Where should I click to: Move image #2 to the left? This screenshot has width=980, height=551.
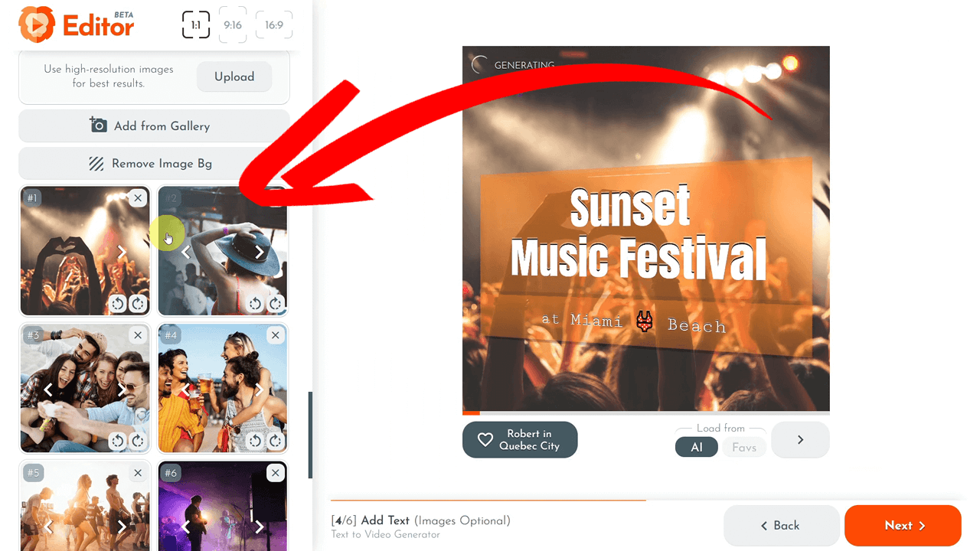pyautogui.click(x=185, y=252)
